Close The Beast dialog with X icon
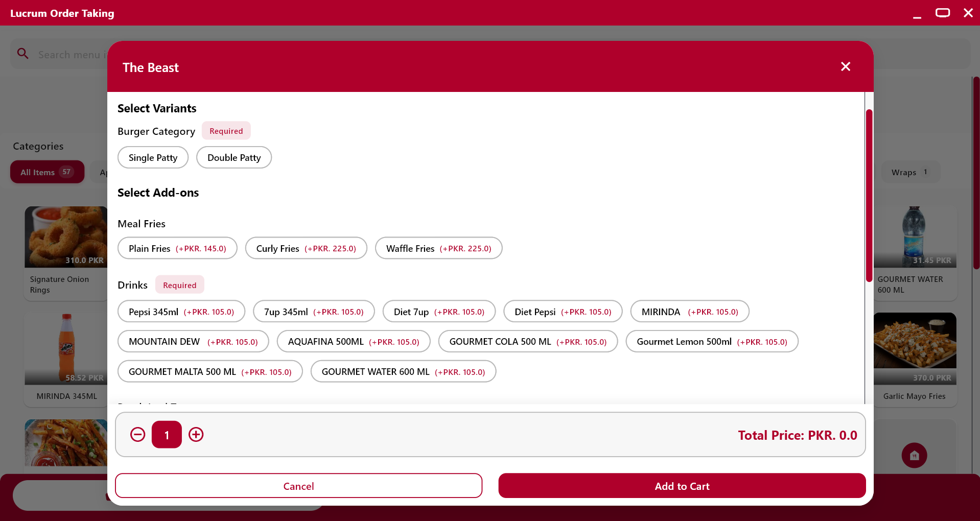980x521 pixels. 845,66
